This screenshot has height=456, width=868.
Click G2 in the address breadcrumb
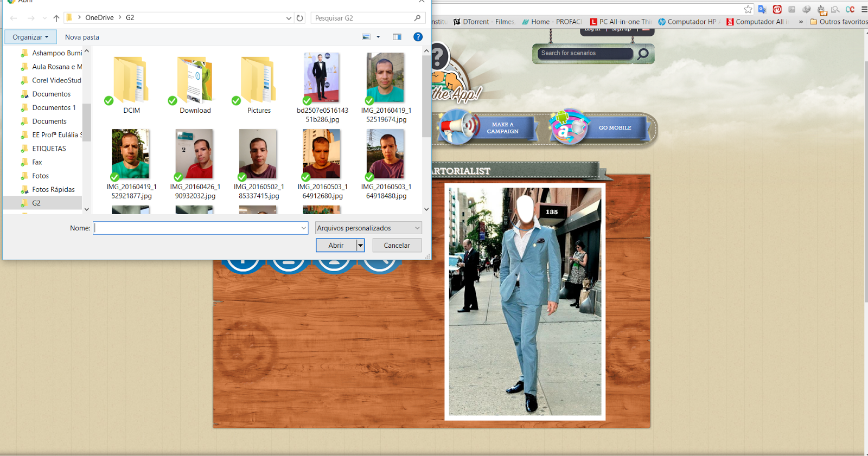pos(130,18)
